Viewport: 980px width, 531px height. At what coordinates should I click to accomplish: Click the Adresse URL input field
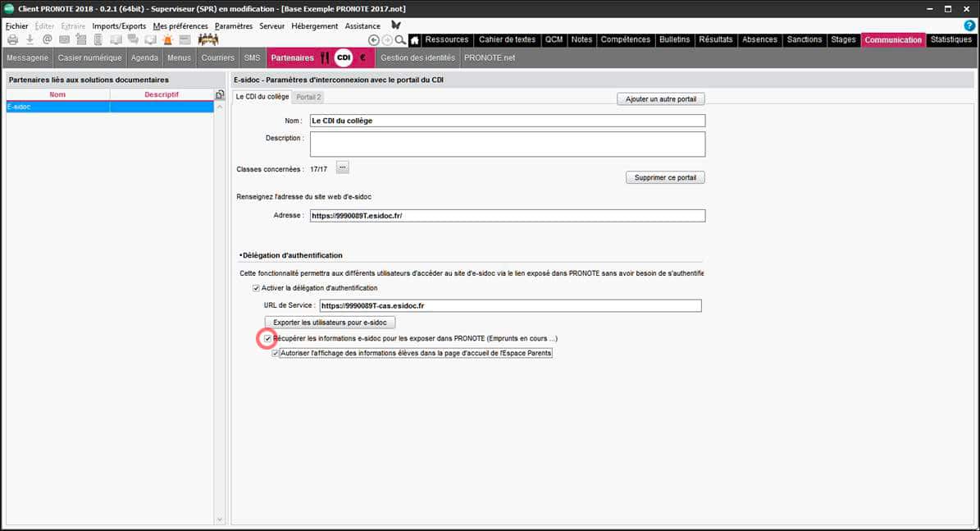point(507,216)
